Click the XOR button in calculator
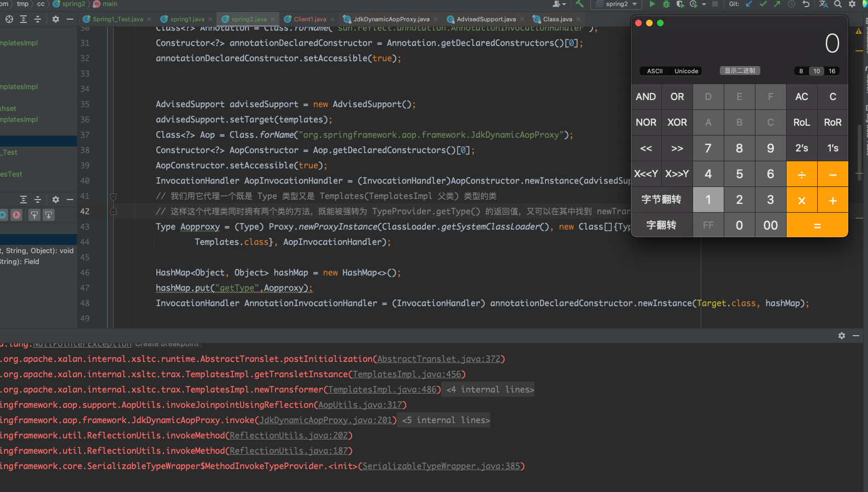Screen dimensions: 868x492 tap(677, 122)
